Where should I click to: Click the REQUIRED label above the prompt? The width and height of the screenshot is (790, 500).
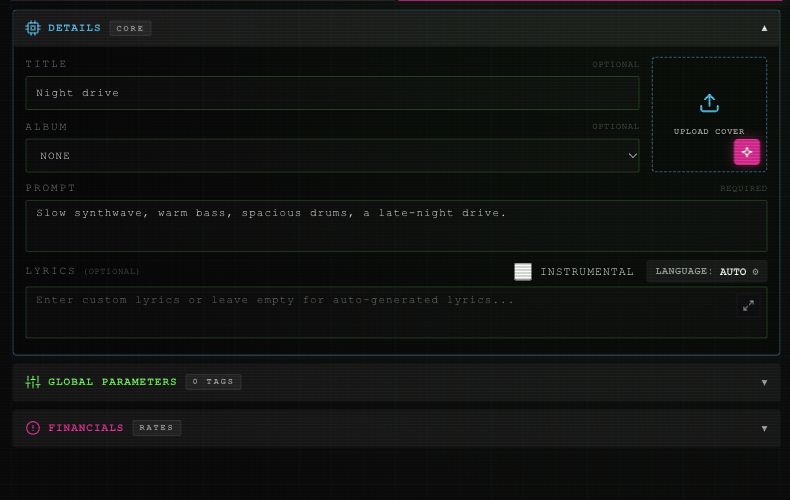point(743,189)
